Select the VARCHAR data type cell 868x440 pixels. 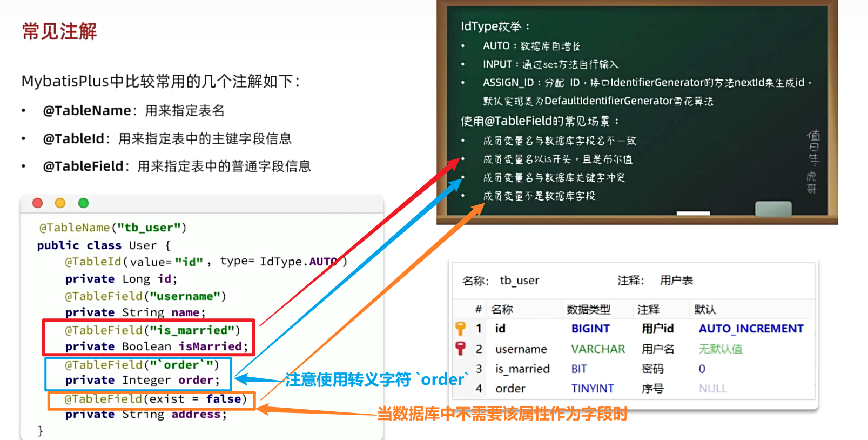598,349
